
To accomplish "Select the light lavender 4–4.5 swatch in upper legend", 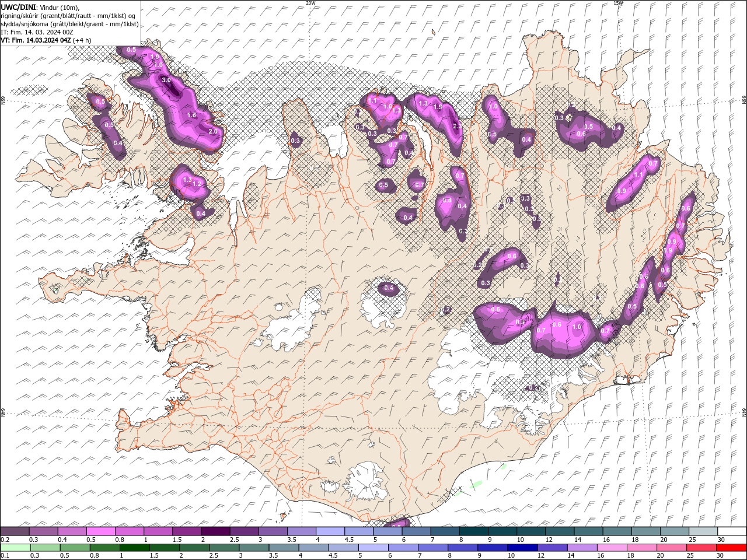I will tap(330, 531).
